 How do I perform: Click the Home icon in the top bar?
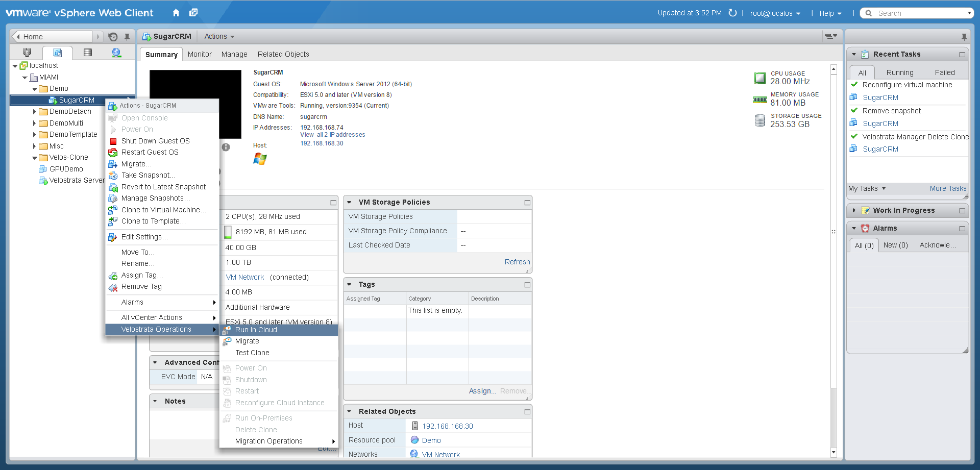[x=176, y=13]
